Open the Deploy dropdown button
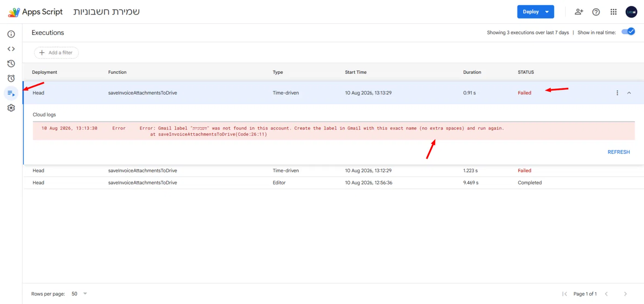This screenshot has width=644, height=304. point(536,12)
